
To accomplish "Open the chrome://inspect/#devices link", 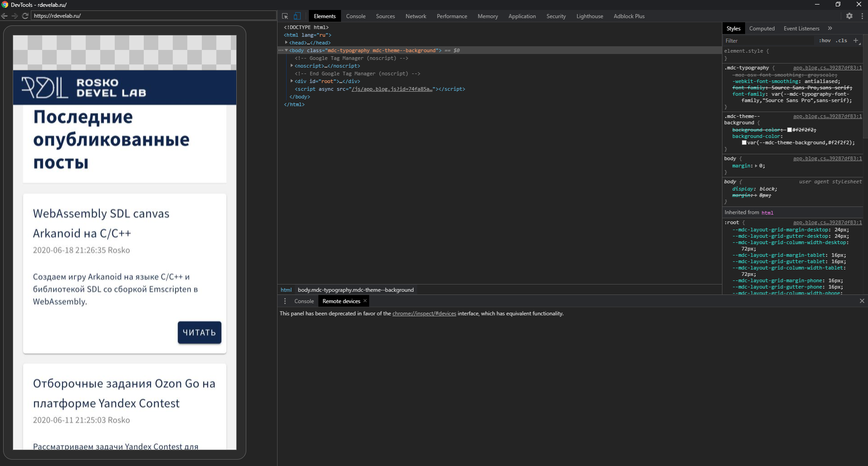I will coord(424,314).
